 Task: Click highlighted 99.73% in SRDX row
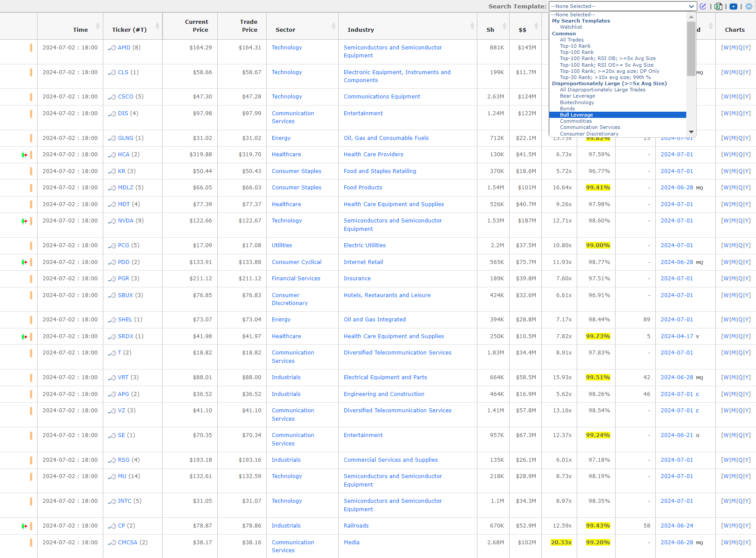coord(598,336)
